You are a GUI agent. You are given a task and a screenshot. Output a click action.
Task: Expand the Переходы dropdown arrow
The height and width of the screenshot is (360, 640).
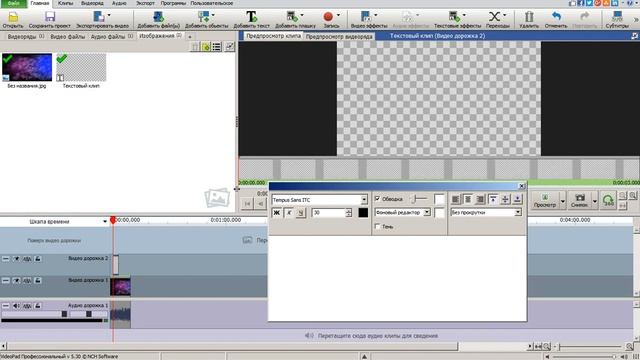click(505, 15)
